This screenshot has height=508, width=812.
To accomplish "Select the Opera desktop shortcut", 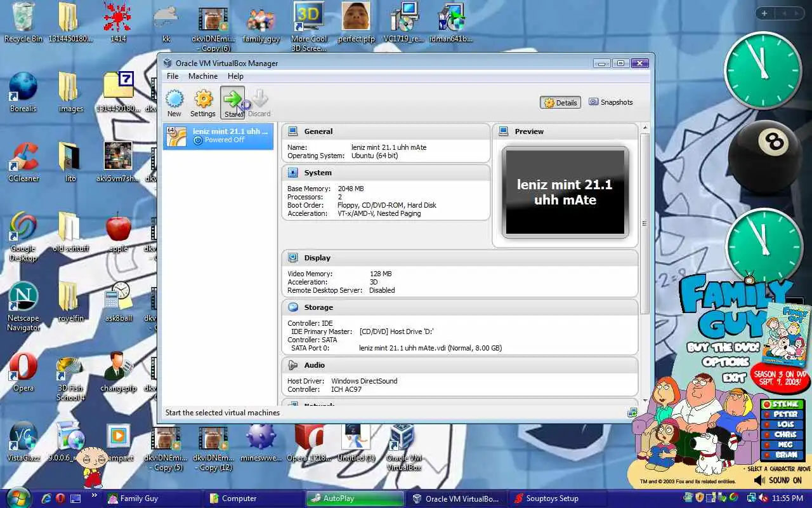I will 23,372.
